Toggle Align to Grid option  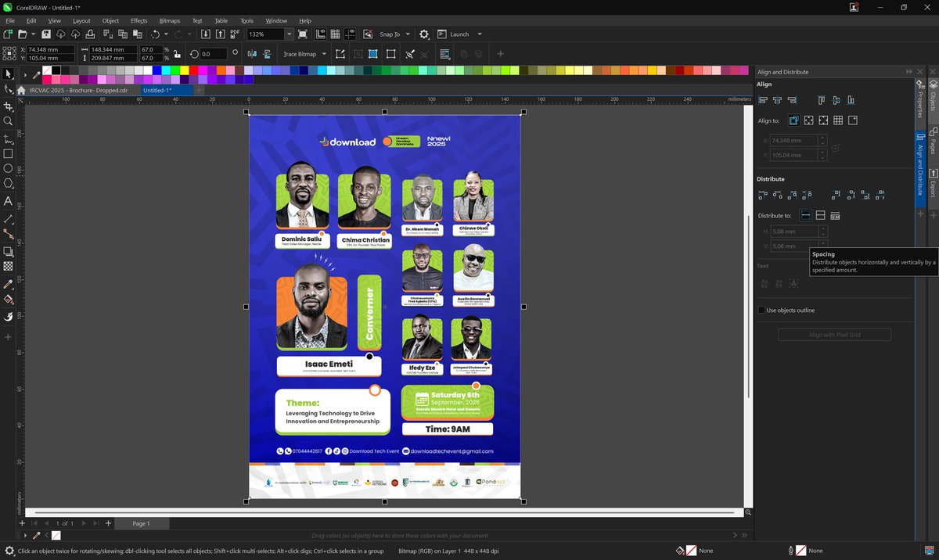[838, 120]
